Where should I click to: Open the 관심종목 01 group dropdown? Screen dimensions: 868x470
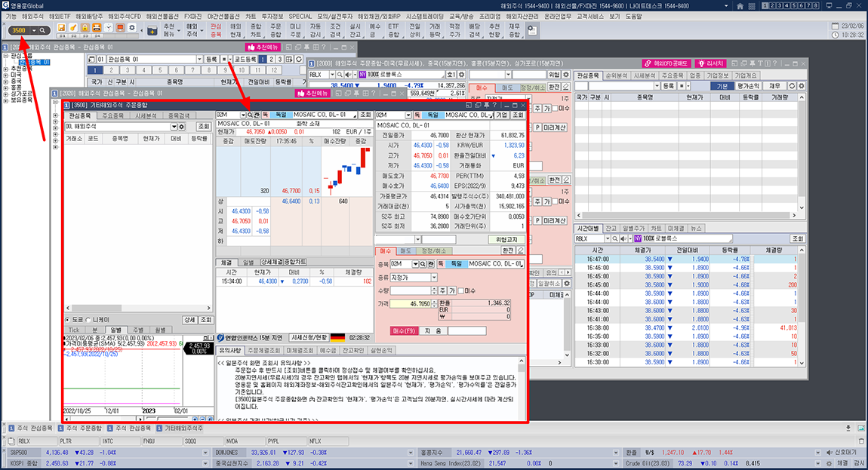pyautogui.click(x=199, y=60)
